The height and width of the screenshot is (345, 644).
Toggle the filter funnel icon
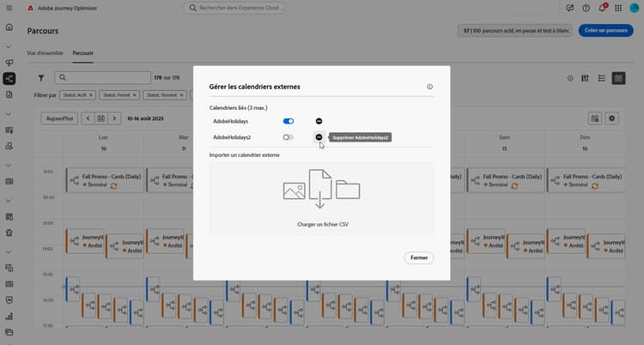(x=41, y=77)
